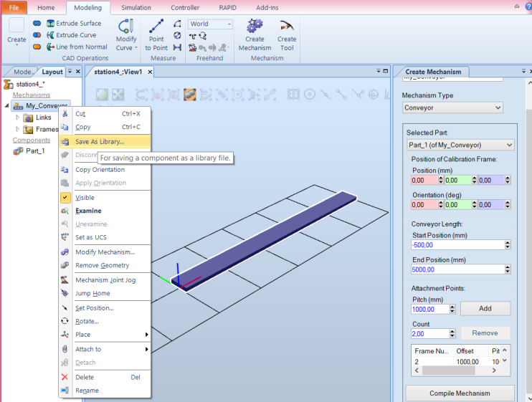Click the Add attachment point button

(485, 308)
